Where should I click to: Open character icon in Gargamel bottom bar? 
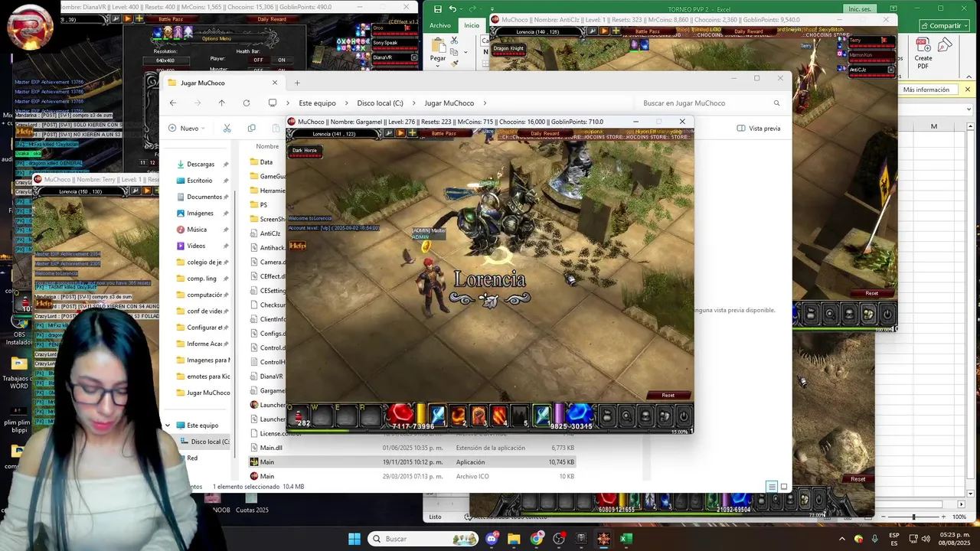(645, 416)
